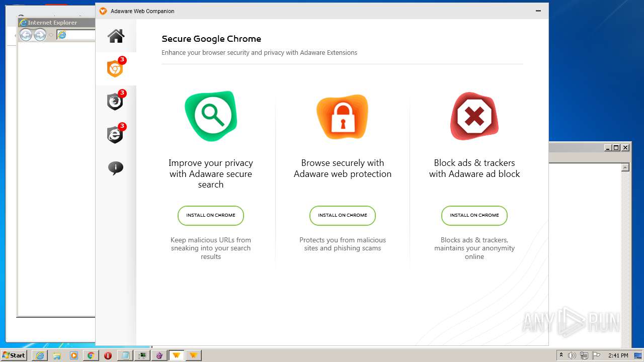The image size is (644, 362).
Task: Minimize the Adaware Web Companion window
Action: pyautogui.click(x=538, y=11)
